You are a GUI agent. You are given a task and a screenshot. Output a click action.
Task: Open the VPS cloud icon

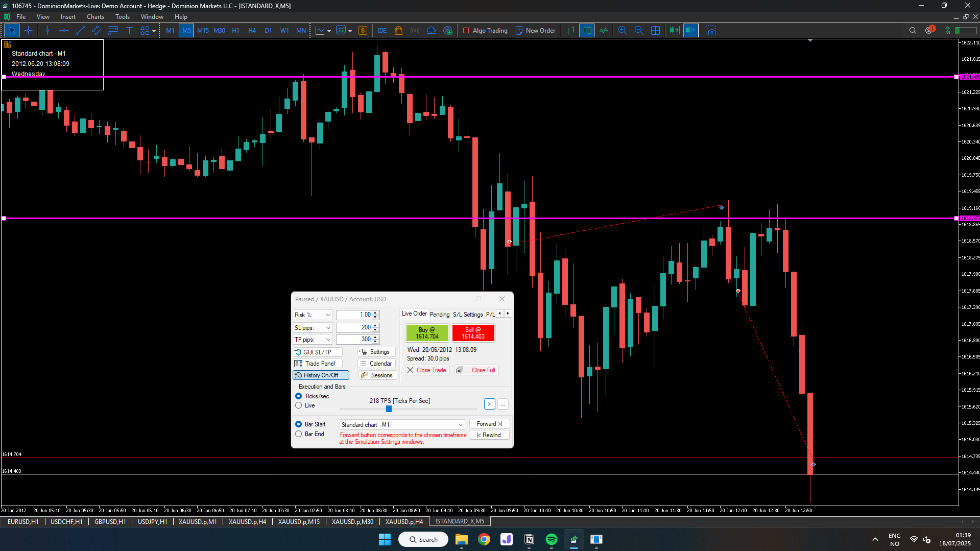tap(431, 31)
